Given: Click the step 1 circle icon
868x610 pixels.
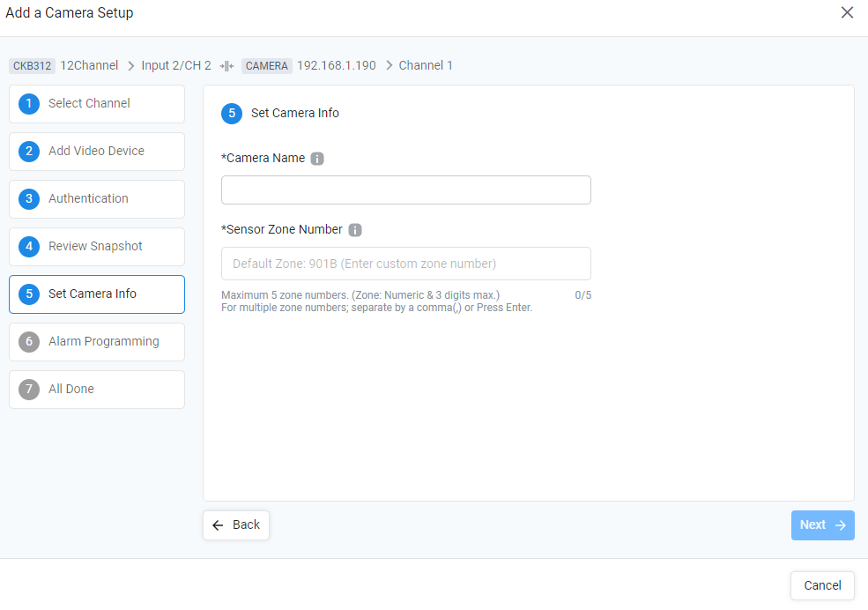Looking at the screenshot, I should (x=29, y=104).
